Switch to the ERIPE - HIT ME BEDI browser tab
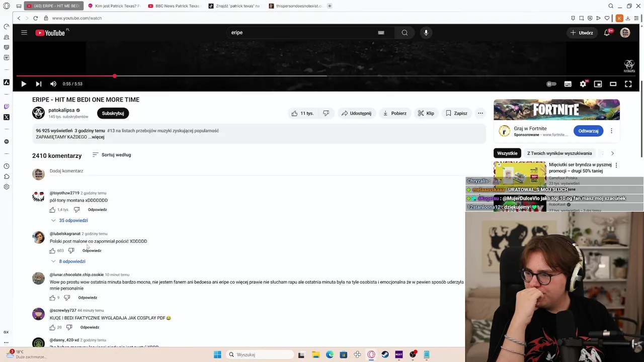The width and height of the screenshot is (644, 362). click(x=53, y=6)
